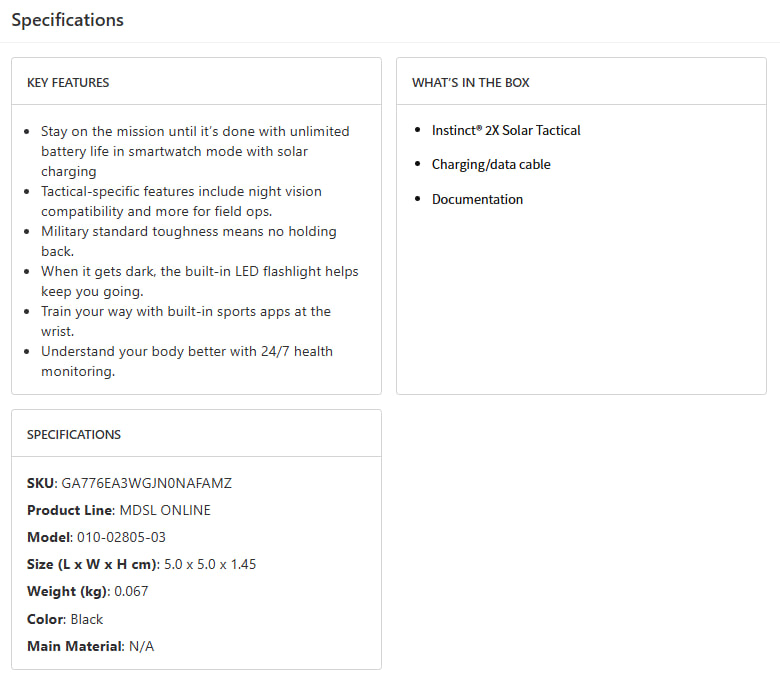780x681 pixels.
Task: Click the WHAT'S IN THE BOX header
Action: 477,82
